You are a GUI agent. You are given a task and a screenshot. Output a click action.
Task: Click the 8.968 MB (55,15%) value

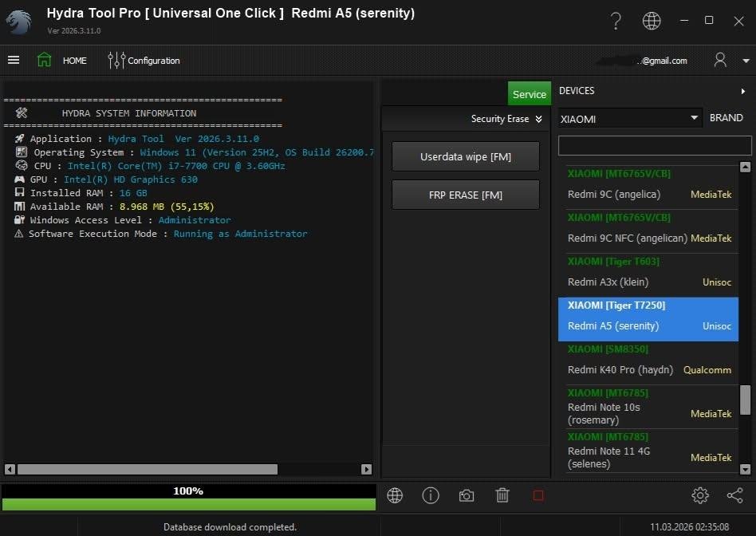(x=167, y=207)
